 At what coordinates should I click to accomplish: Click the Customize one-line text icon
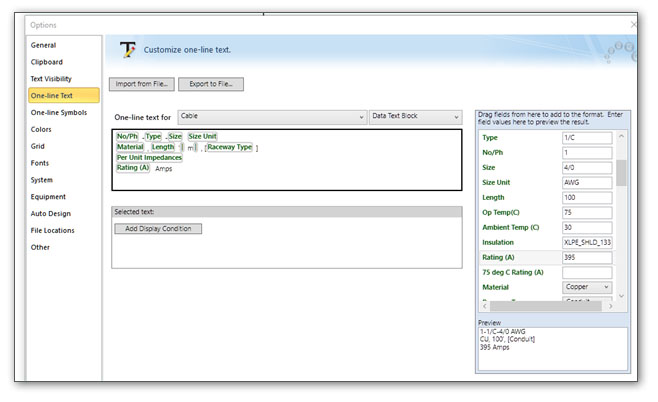click(x=127, y=49)
